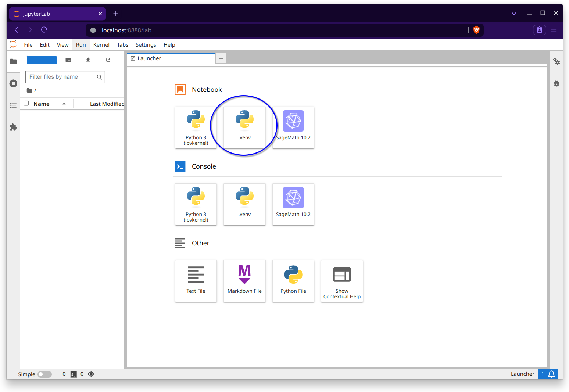
Task: Click the Filter files by name field
Action: (61, 77)
